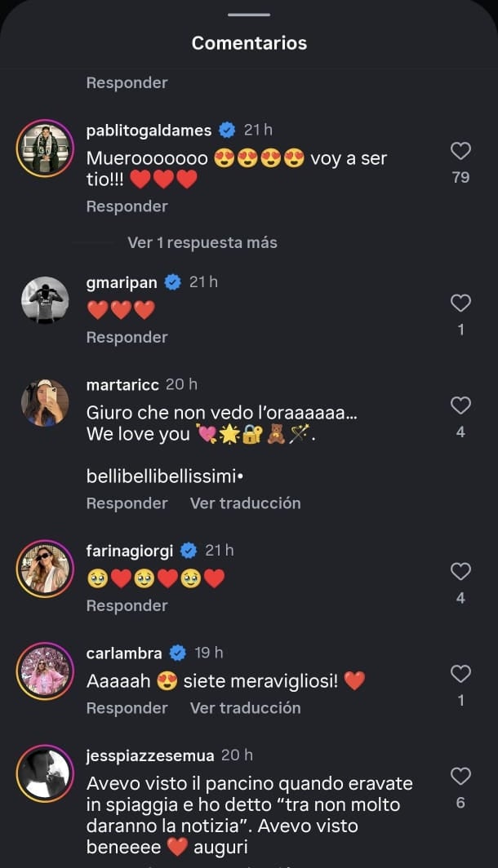Open pablitogaldames' profile picture

[45, 148]
